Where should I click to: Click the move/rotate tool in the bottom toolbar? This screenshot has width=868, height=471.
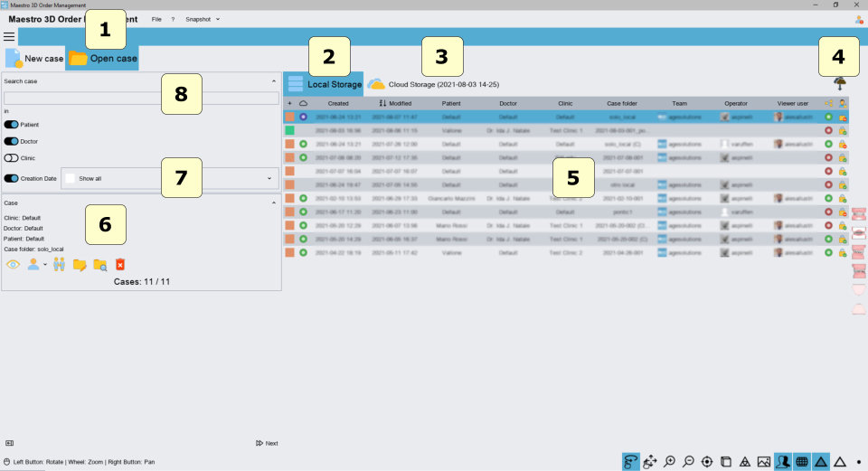pos(650,462)
